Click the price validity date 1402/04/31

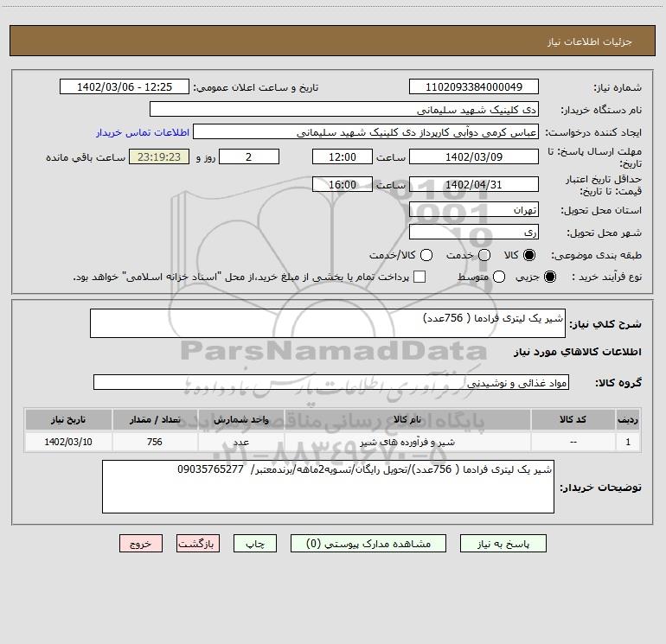click(474, 184)
